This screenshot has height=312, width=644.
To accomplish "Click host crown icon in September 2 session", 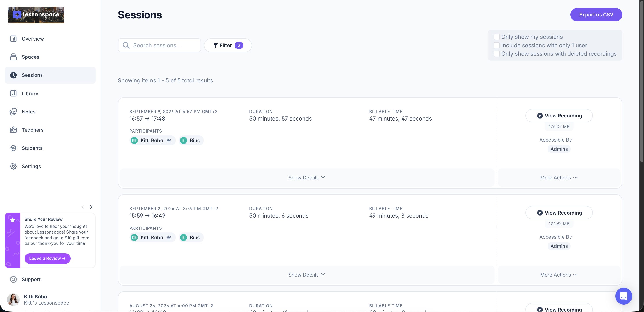I will pyautogui.click(x=169, y=237).
